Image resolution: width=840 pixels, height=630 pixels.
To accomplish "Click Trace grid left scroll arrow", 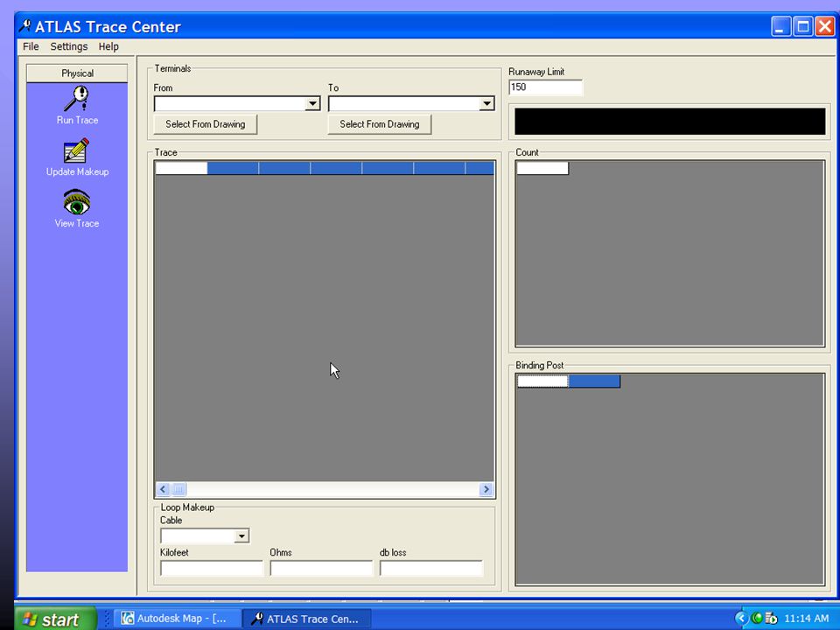I will [163, 489].
